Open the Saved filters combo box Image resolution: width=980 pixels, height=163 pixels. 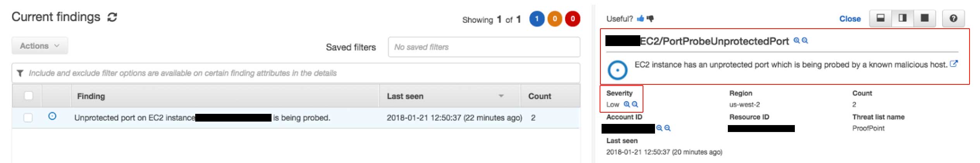(483, 47)
